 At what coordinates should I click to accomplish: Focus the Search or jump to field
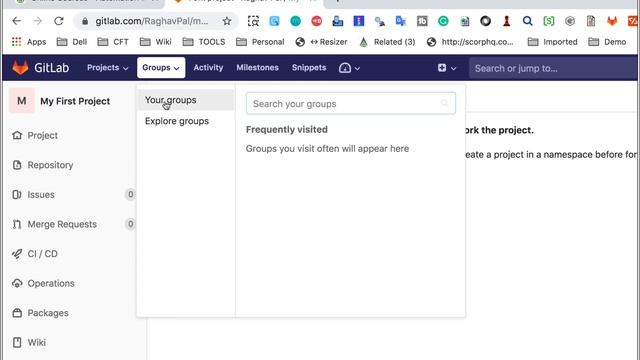click(x=553, y=68)
